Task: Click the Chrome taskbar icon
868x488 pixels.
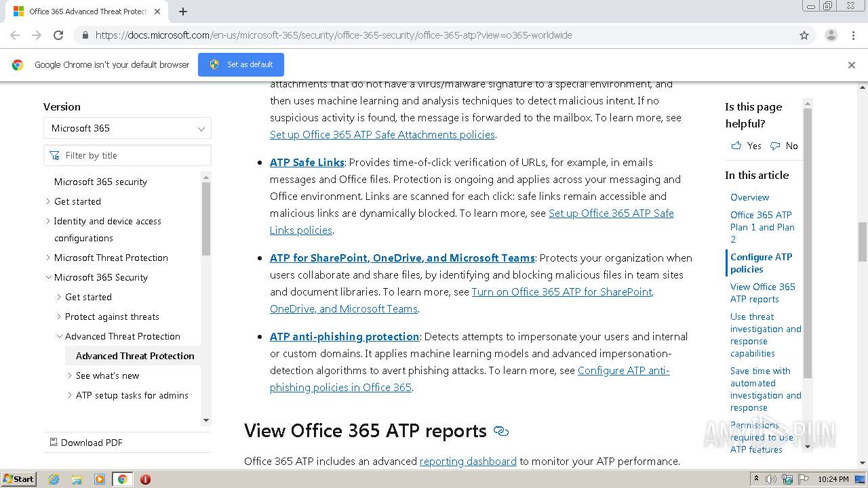Action: pos(123,479)
